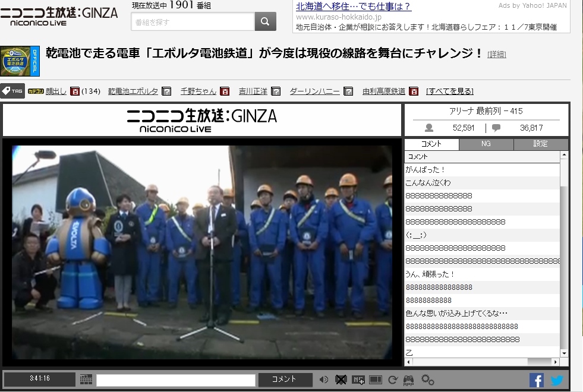Select the comment (；_；)
The width and height of the screenshot is (583, 392).
click(482, 235)
